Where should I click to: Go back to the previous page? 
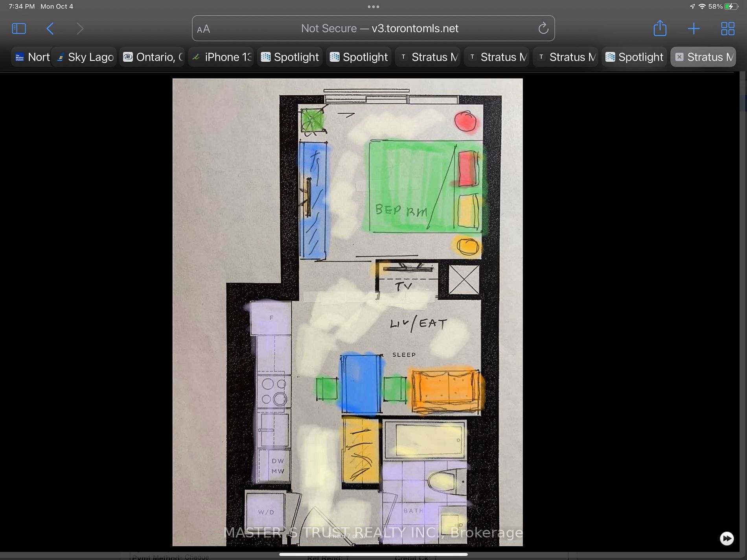coord(50,28)
